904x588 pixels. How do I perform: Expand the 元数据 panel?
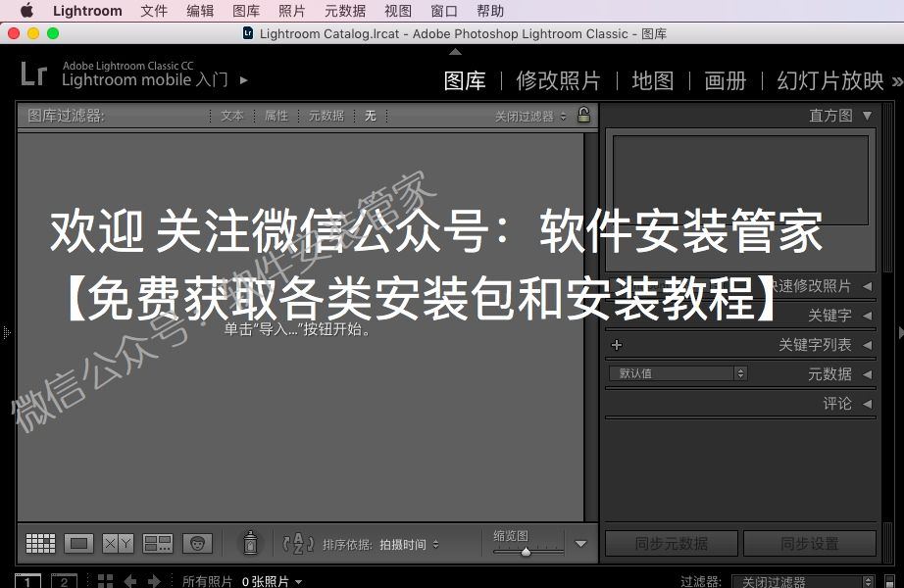click(x=867, y=374)
